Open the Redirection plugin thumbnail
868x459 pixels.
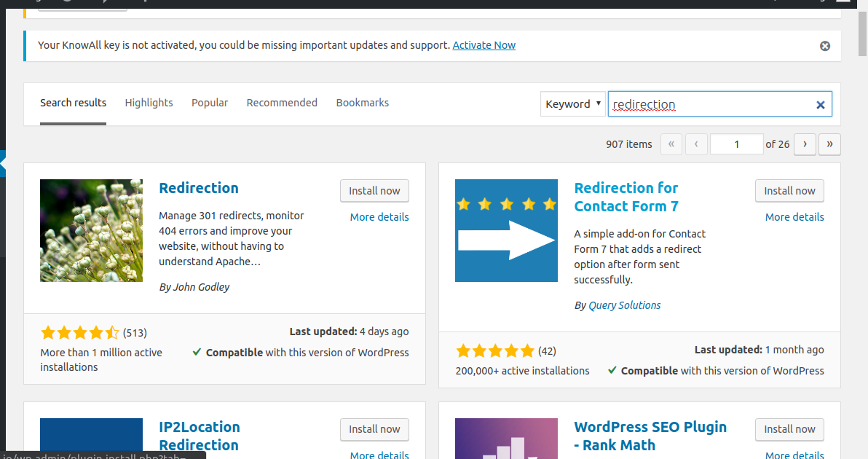pos(91,230)
